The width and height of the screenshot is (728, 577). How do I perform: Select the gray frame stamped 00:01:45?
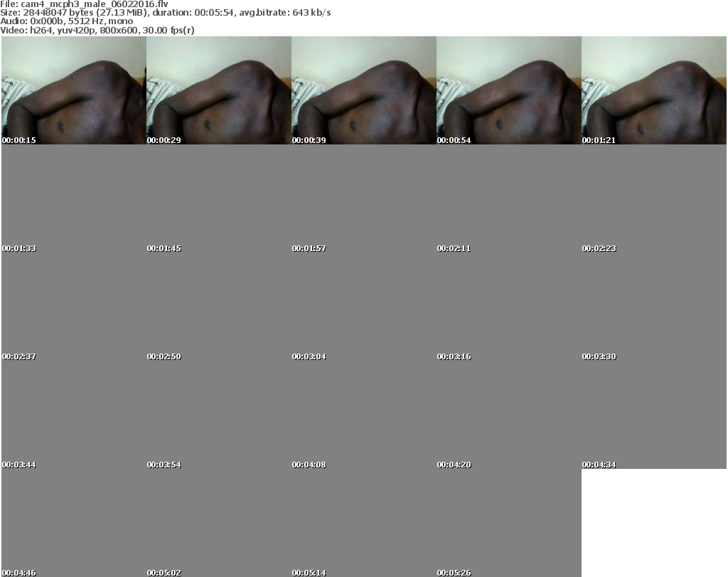[219, 198]
